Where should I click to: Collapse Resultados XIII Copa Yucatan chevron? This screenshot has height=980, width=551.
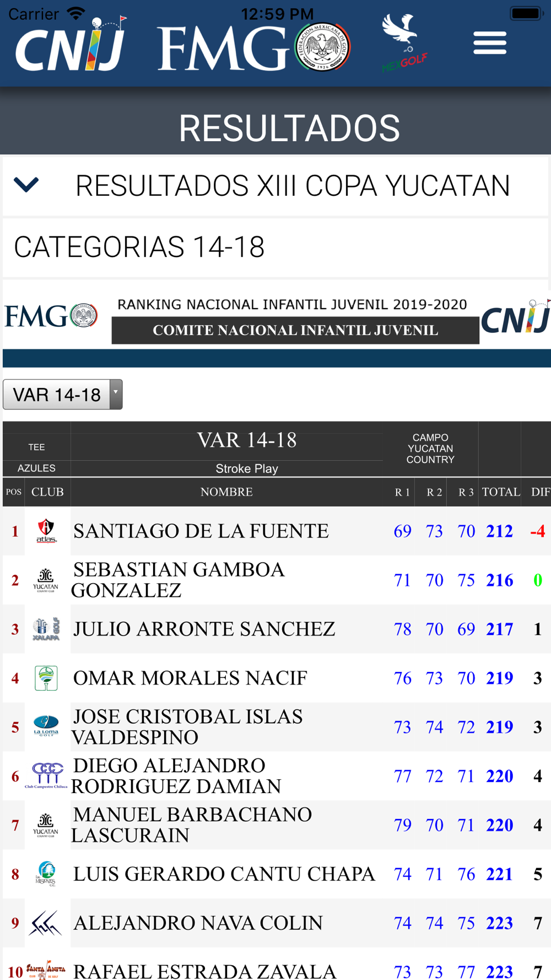click(x=26, y=185)
